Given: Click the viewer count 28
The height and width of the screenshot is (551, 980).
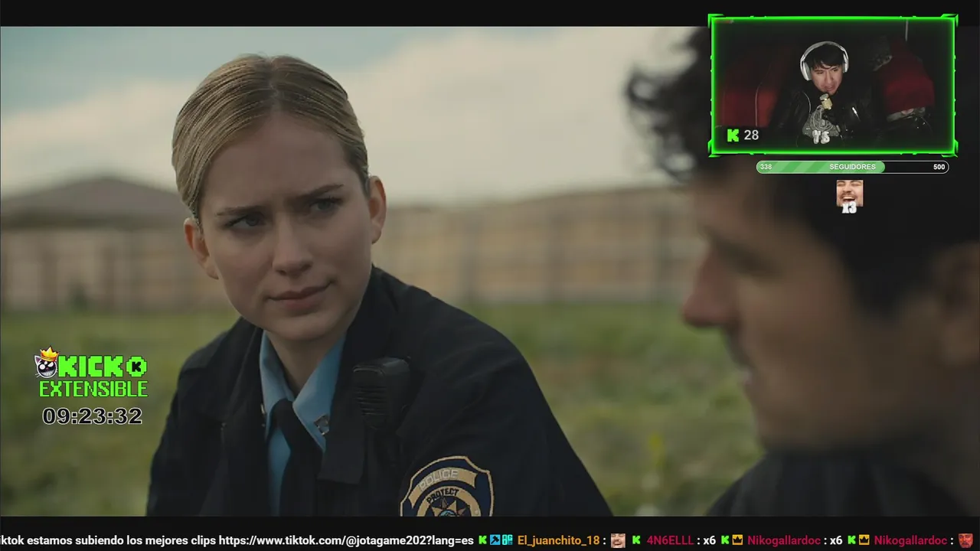Looking at the screenshot, I should click(x=751, y=135).
